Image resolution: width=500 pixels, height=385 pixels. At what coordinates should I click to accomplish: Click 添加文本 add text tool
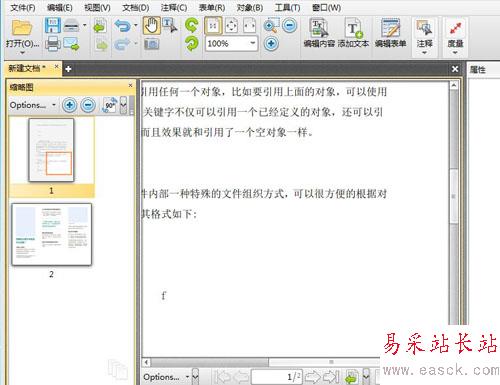pos(353,33)
